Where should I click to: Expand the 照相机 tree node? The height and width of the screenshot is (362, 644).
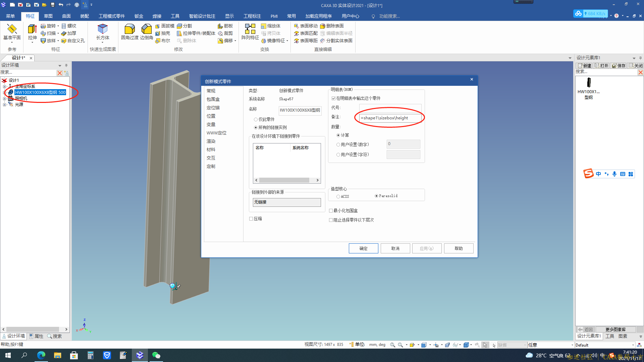coord(5,99)
